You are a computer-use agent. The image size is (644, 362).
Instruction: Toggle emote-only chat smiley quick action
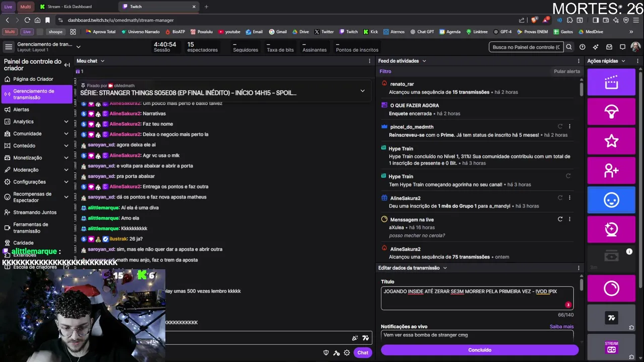(x=611, y=200)
